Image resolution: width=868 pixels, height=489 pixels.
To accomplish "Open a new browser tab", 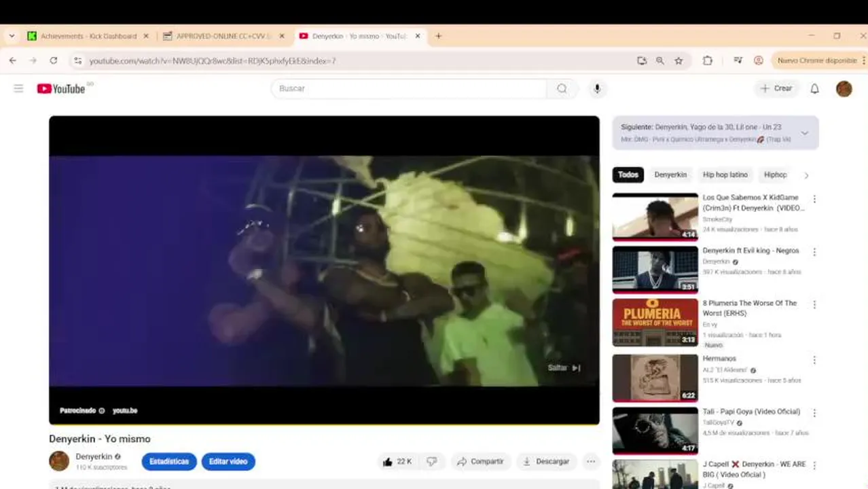I will click(438, 36).
